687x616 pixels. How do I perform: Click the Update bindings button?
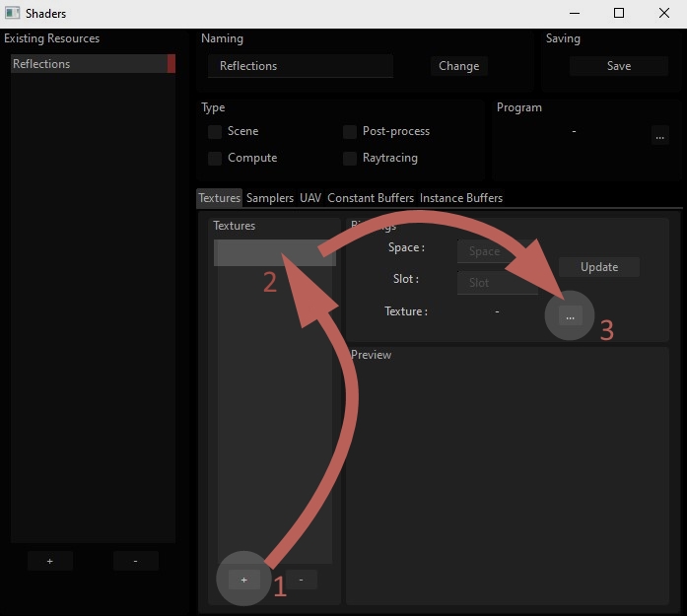(599, 267)
